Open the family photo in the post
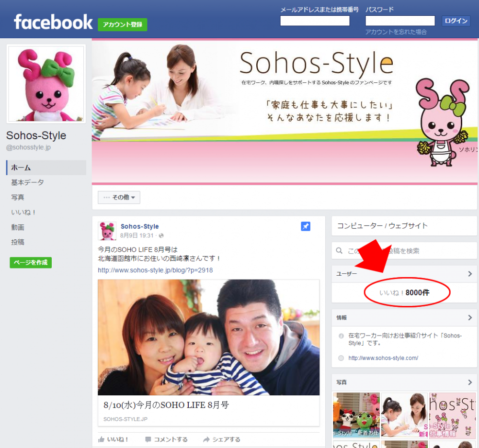Viewport: 479px width, 448px height. (x=209, y=337)
